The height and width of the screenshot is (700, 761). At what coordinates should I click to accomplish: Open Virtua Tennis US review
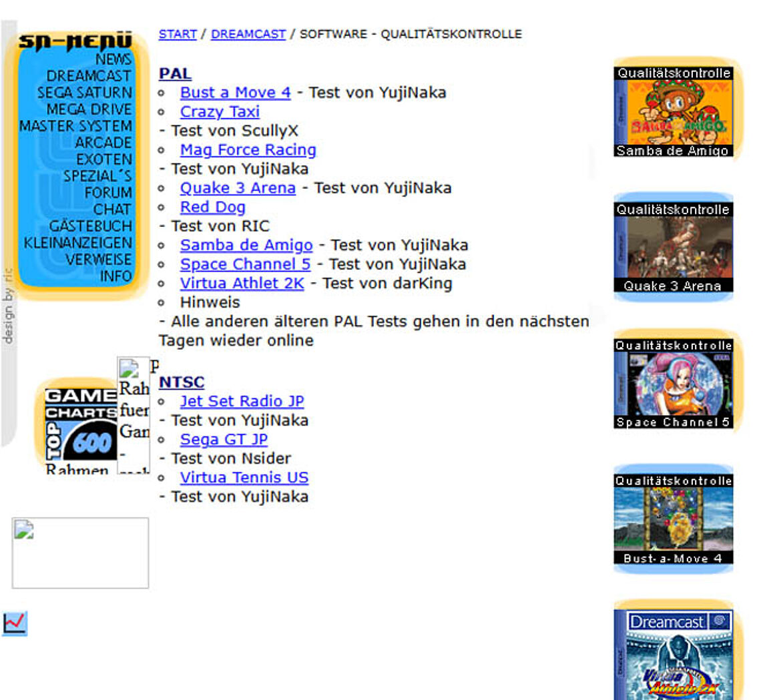click(x=244, y=478)
